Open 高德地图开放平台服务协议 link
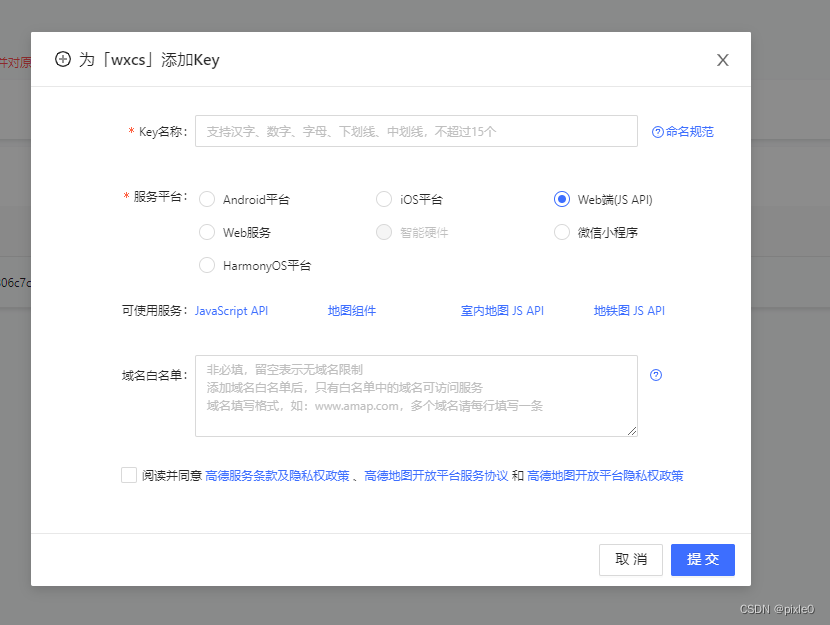Viewport: 830px width, 625px height. 436,476
